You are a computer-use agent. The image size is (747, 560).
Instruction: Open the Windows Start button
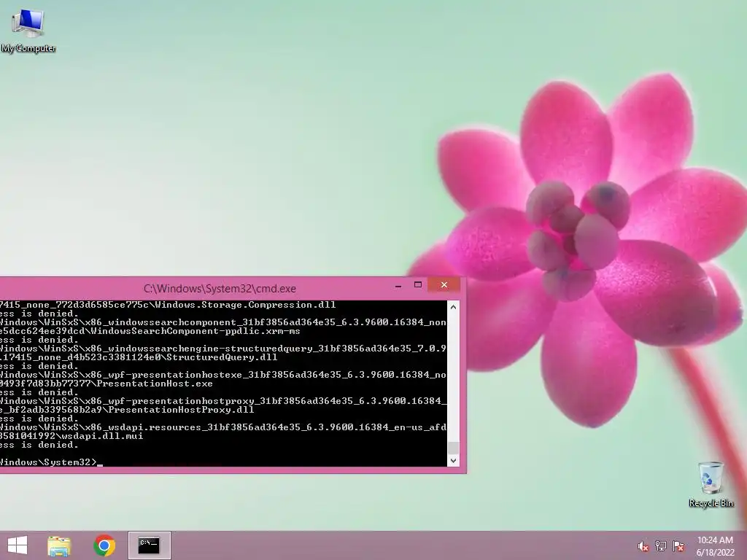(18, 545)
